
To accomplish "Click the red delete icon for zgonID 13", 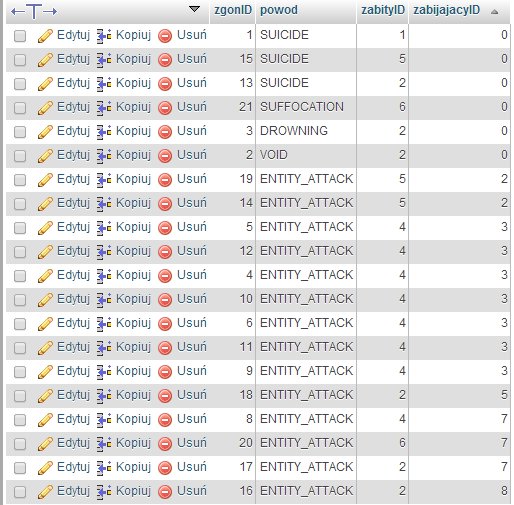I will [x=165, y=84].
